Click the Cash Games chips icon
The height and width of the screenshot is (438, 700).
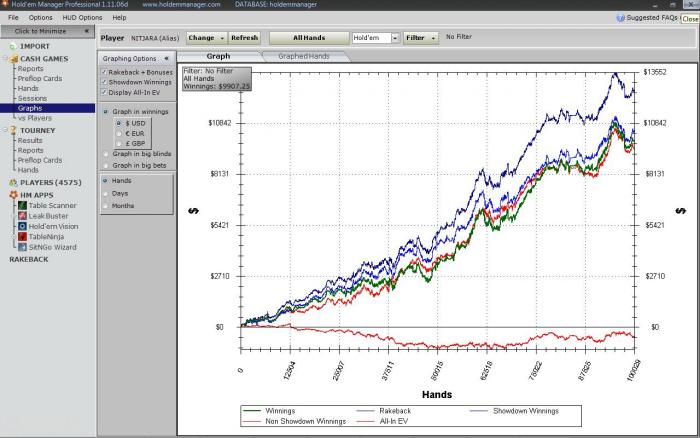point(14,59)
